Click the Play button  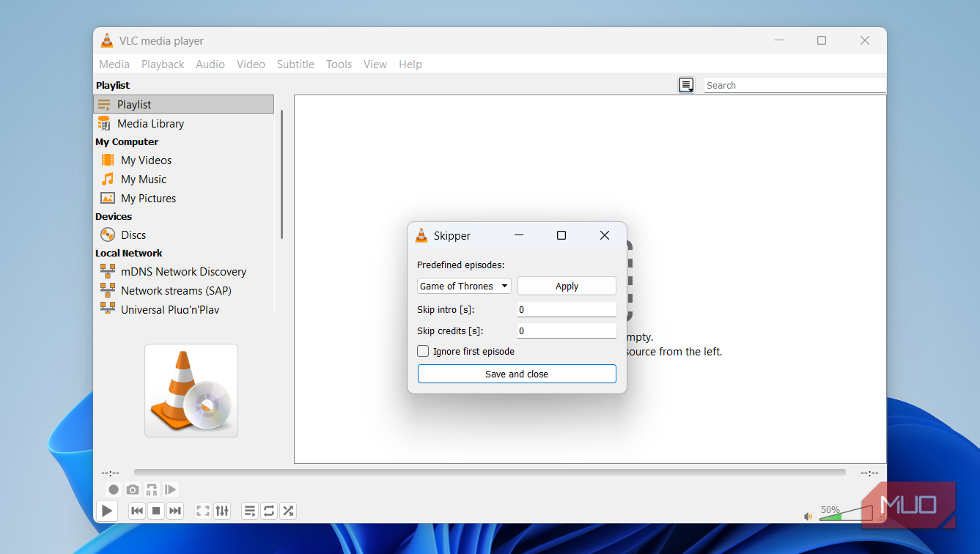click(x=107, y=511)
